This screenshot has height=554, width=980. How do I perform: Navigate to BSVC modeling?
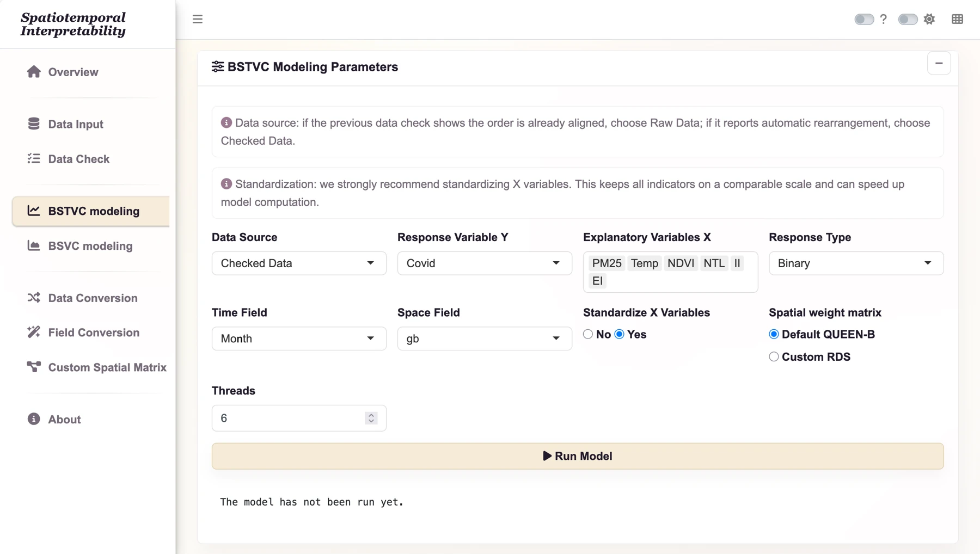(91, 246)
